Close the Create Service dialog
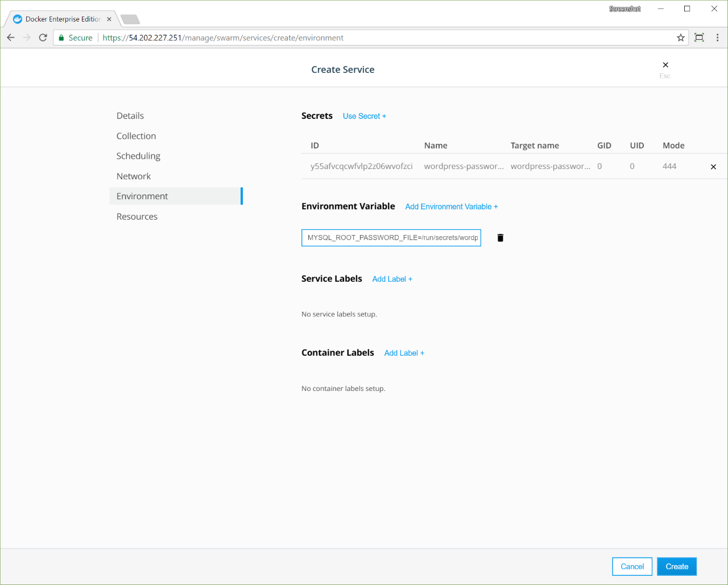Image resolution: width=728 pixels, height=585 pixels. tap(665, 65)
